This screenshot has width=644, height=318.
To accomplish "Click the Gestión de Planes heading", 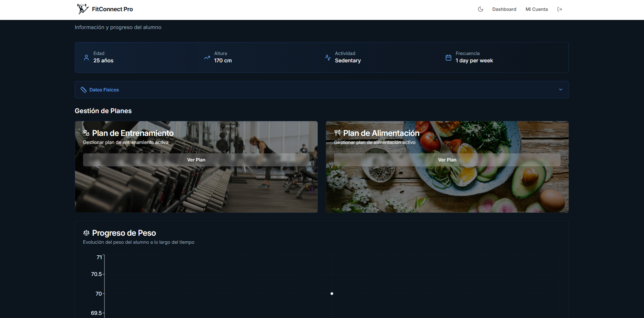I will (x=103, y=111).
